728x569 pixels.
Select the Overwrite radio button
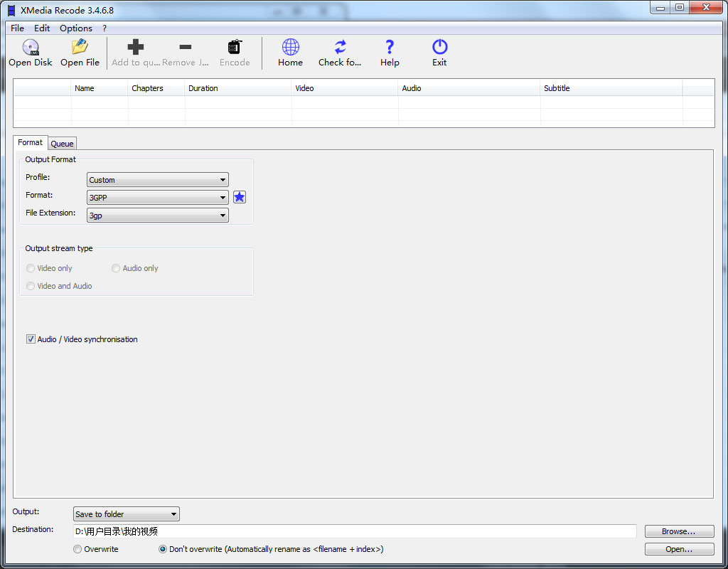click(x=77, y=549)
